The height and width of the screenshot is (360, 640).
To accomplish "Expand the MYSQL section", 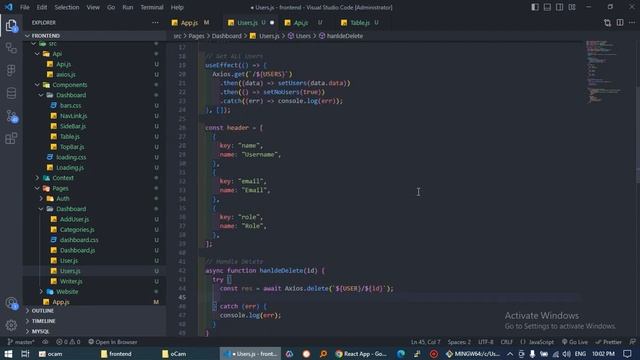I will pos(40,331).
